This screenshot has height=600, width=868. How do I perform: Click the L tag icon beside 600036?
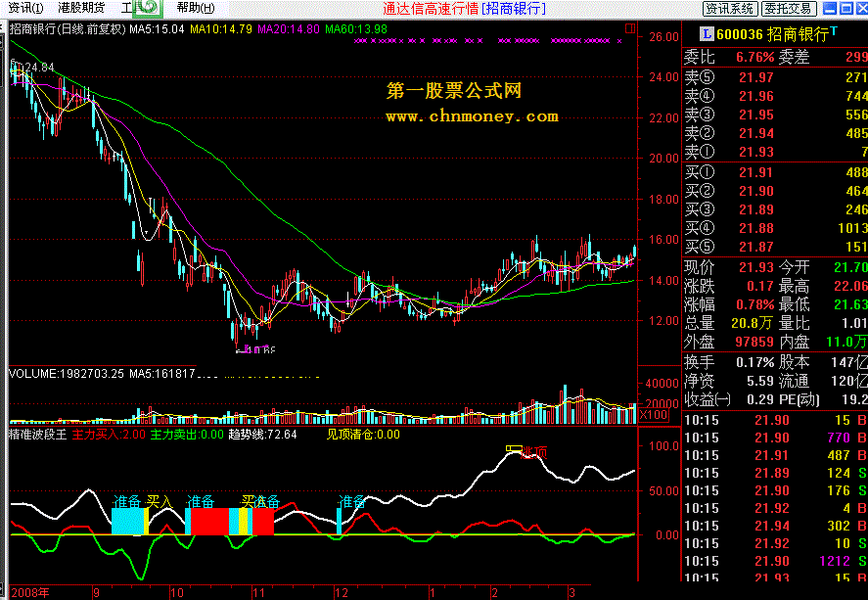(x=707, y=34)
